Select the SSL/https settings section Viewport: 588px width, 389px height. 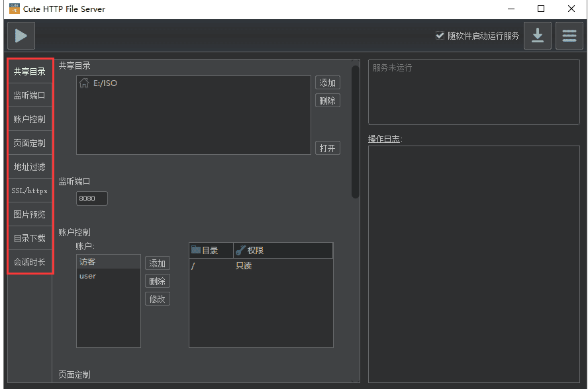click(30, 191)
